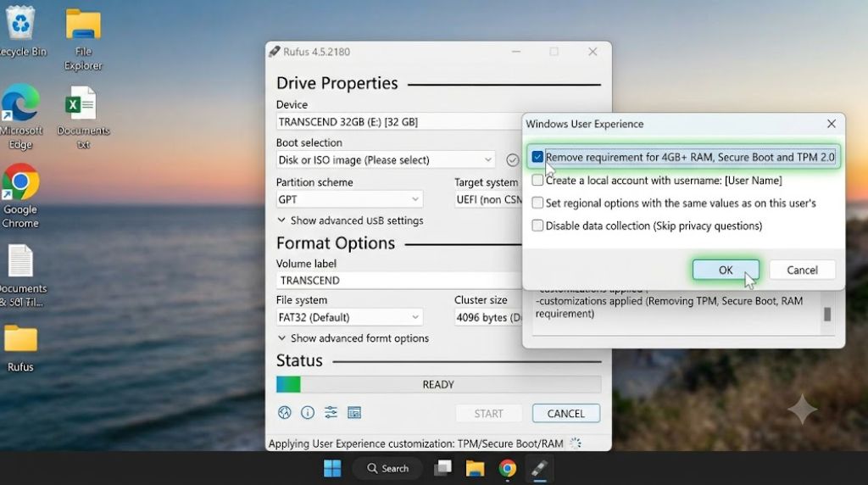Click the log panel scrollbar thumb

(x=827, y=314)
